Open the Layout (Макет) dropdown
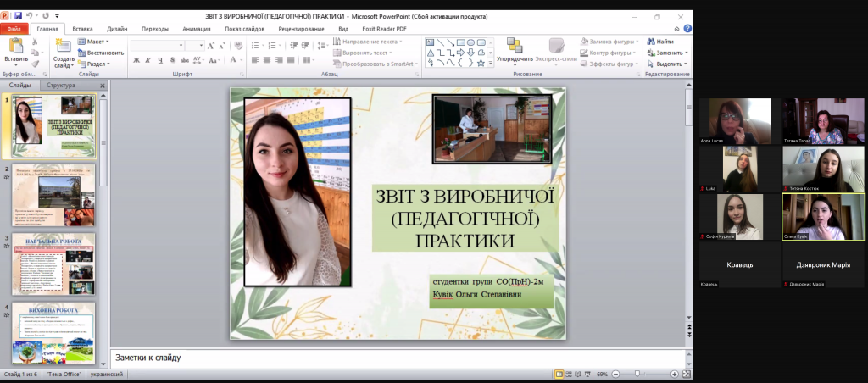868x383 pixels. 94,41
